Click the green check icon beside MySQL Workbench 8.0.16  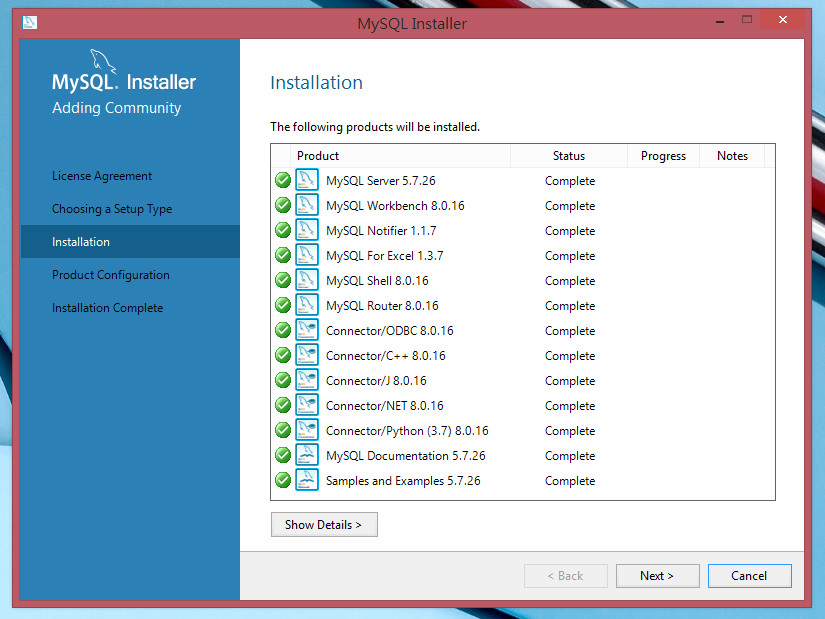pos(283,205)
